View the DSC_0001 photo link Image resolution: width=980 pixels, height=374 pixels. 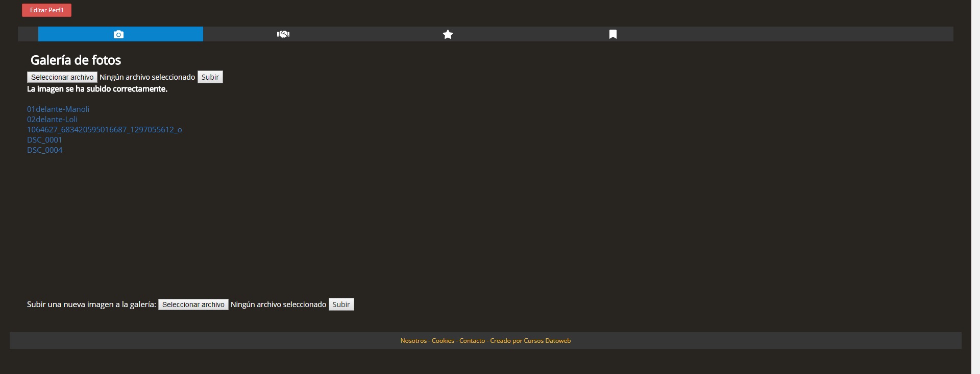pos(44,140)
